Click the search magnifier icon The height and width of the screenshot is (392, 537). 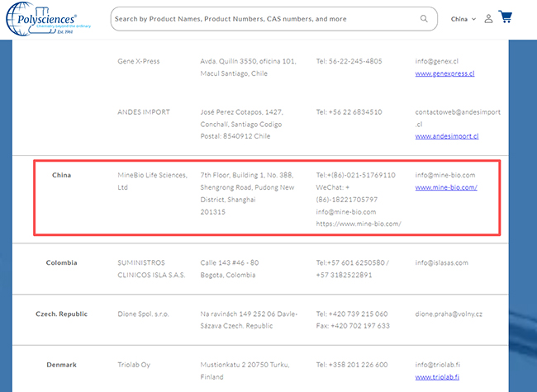click(x=425, y=19)
